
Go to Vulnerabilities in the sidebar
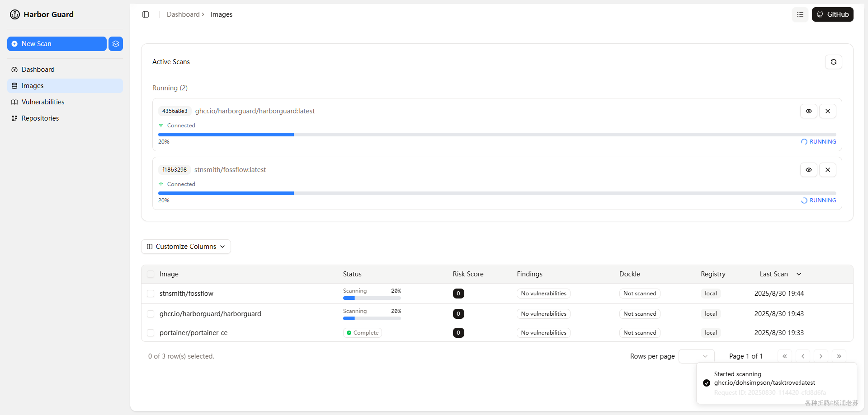point(65,102)
